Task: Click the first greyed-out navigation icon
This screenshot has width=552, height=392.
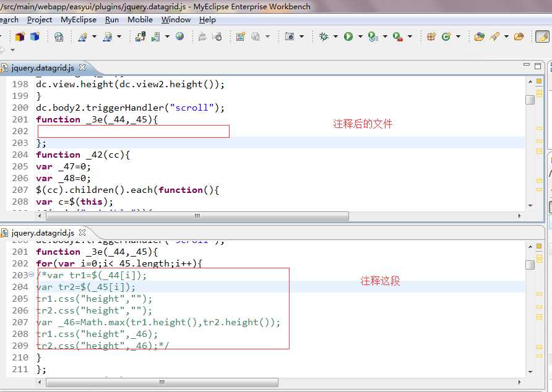Action: (x=202, y=36)
